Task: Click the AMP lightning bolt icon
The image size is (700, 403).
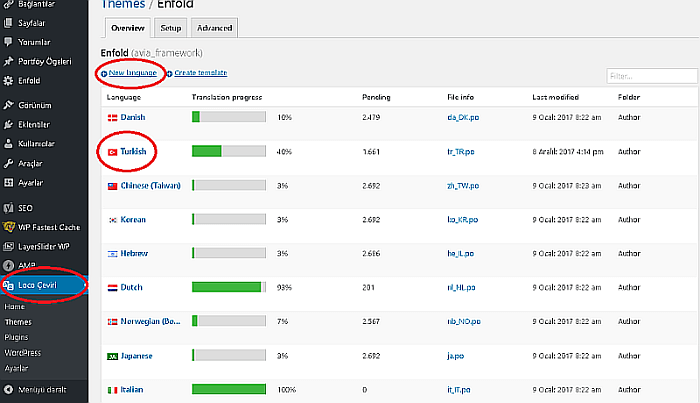Action: tap(8, 266)
